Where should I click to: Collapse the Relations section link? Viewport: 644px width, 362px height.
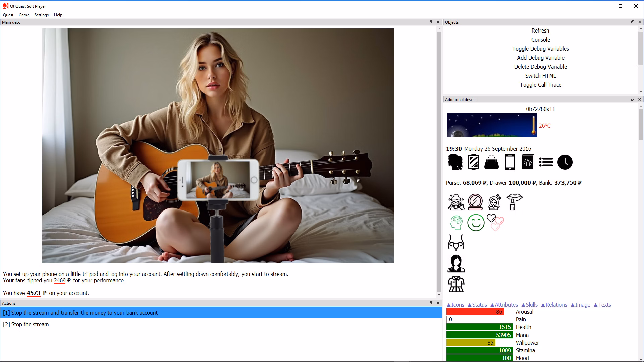(x=554, y=305)
